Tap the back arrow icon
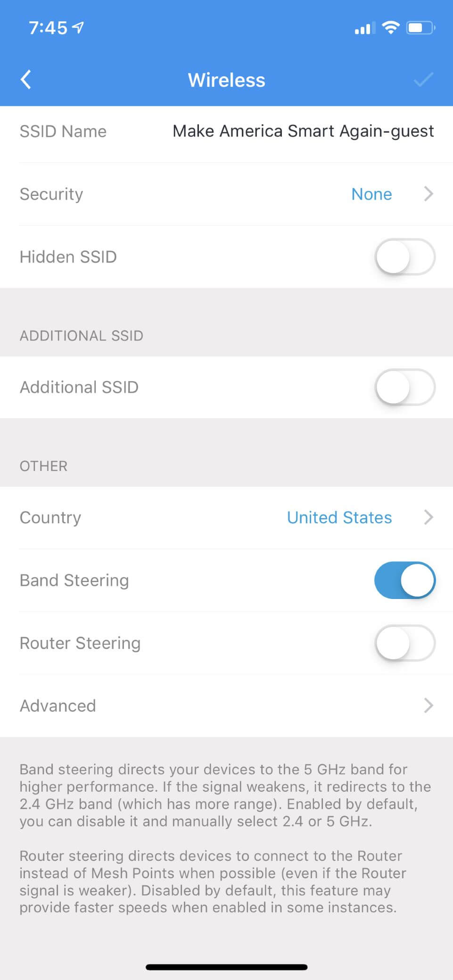Image resolution: width=453 pixels, height=980 pixels. point(26,80)
